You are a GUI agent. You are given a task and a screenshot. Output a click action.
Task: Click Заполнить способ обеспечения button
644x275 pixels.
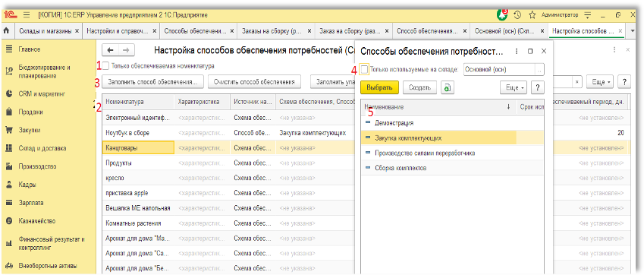click(x=152, y=81)
